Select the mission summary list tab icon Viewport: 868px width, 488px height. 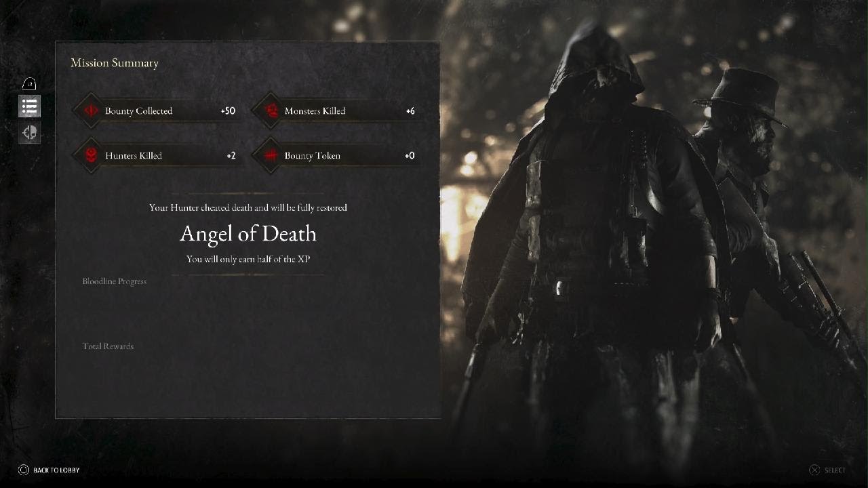(x=29, y=106)
